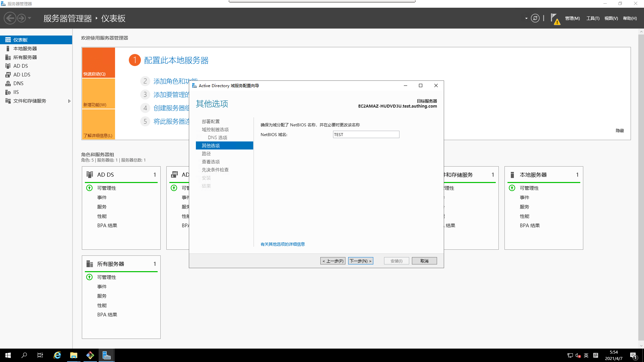Image resolution: width=644 pixels, height=362 pixels.
Task: Click the back navigation arrow
Action: pos(10,18)
